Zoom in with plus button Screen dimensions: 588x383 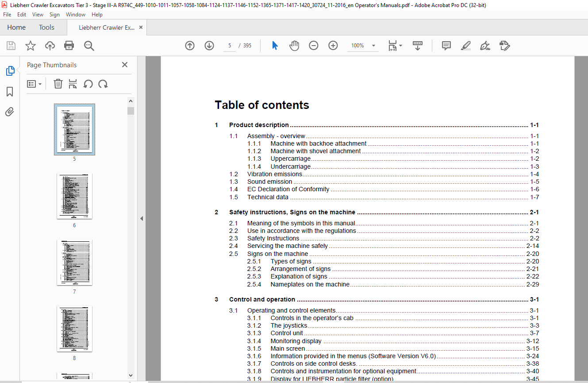333,46
